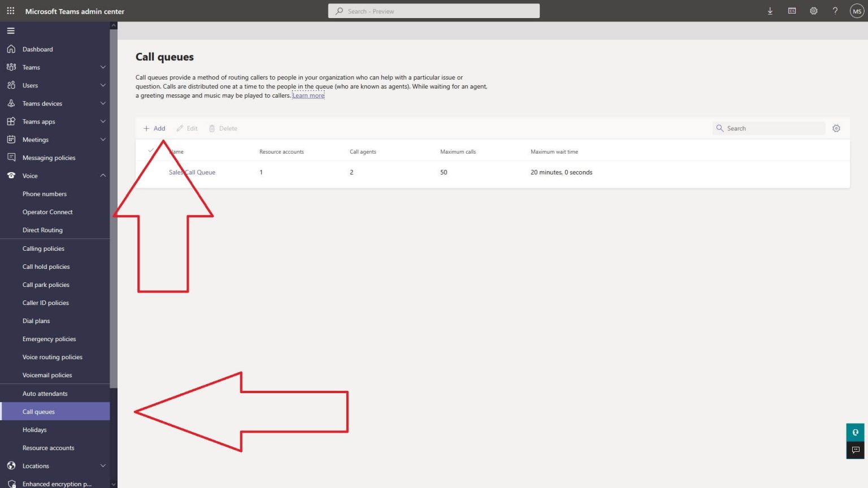Open the Dashboard home icon
868x488 pixels.
[11, 49]
